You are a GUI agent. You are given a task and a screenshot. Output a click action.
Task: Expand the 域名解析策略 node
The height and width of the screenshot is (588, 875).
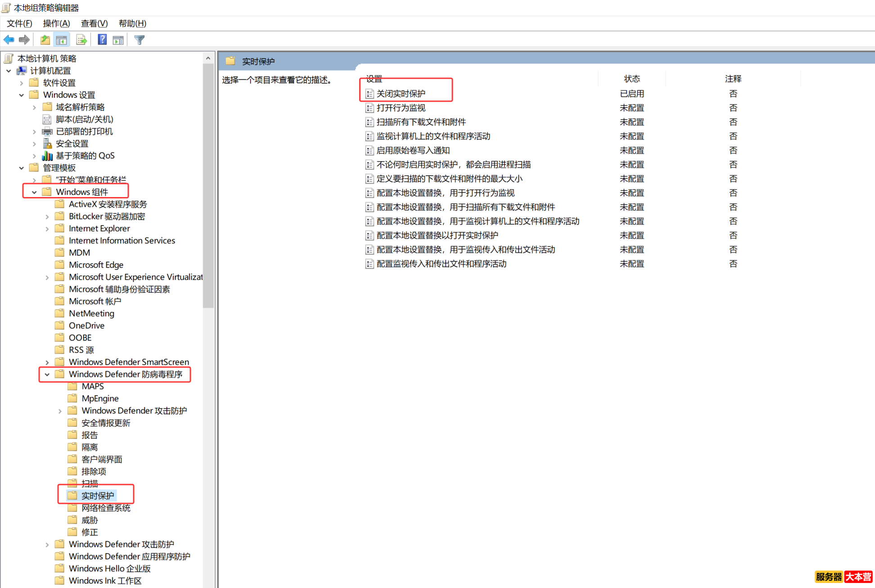tap(34, 107)
